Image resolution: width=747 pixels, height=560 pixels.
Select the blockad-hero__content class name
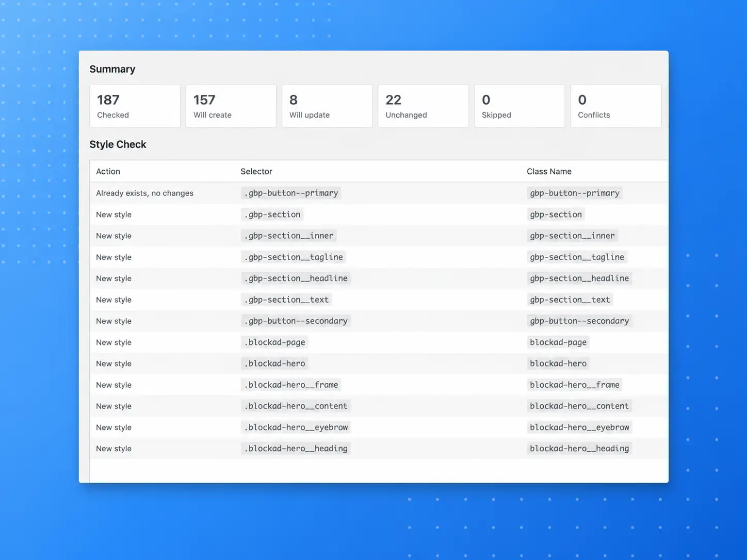579,406
